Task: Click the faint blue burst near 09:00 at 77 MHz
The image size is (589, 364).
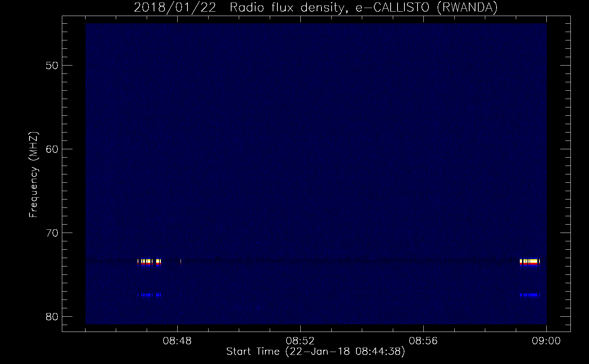Action: [x=530, y=295]
